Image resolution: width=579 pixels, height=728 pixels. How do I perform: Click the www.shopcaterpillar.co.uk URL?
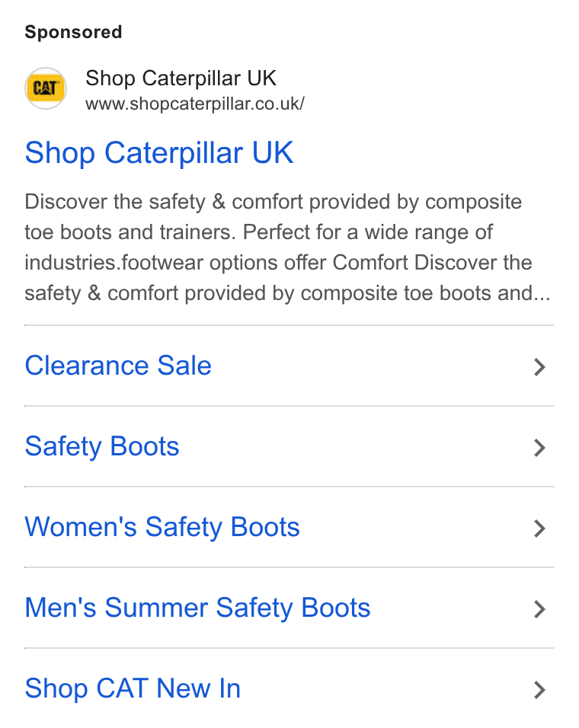[195, 104]
